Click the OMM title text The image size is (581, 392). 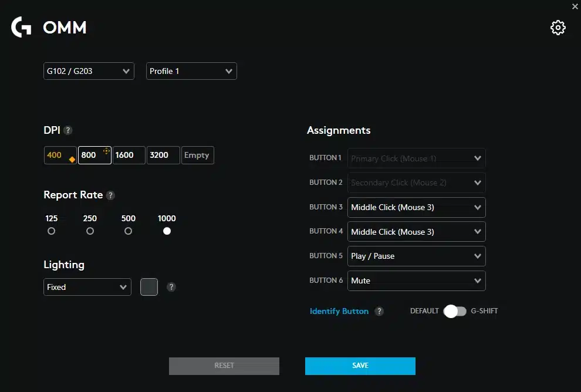(x=65, y=28)
